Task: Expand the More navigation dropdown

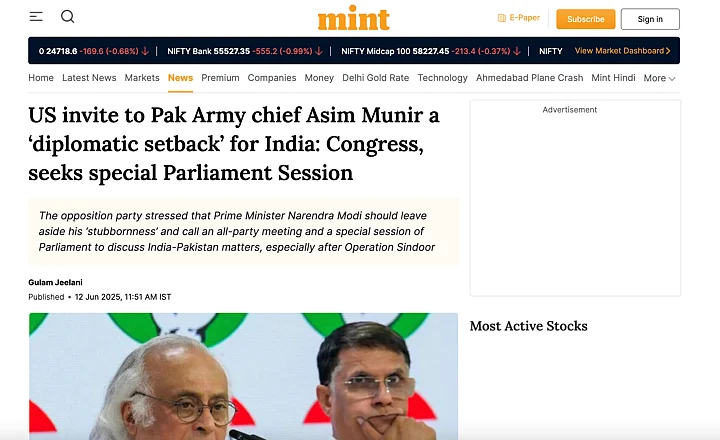Action: point(659,78)
